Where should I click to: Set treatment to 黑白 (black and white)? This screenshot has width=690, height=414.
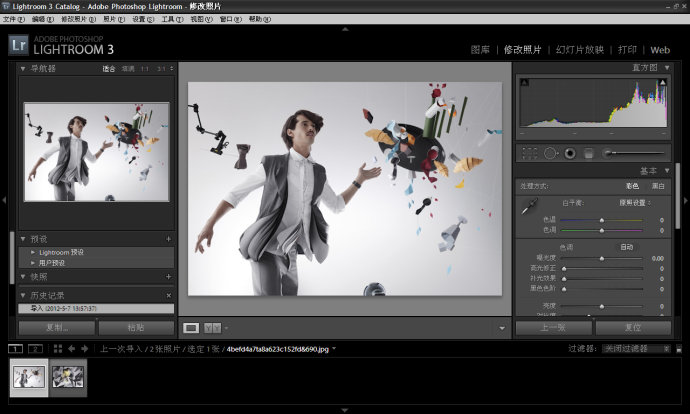point(658,186)
